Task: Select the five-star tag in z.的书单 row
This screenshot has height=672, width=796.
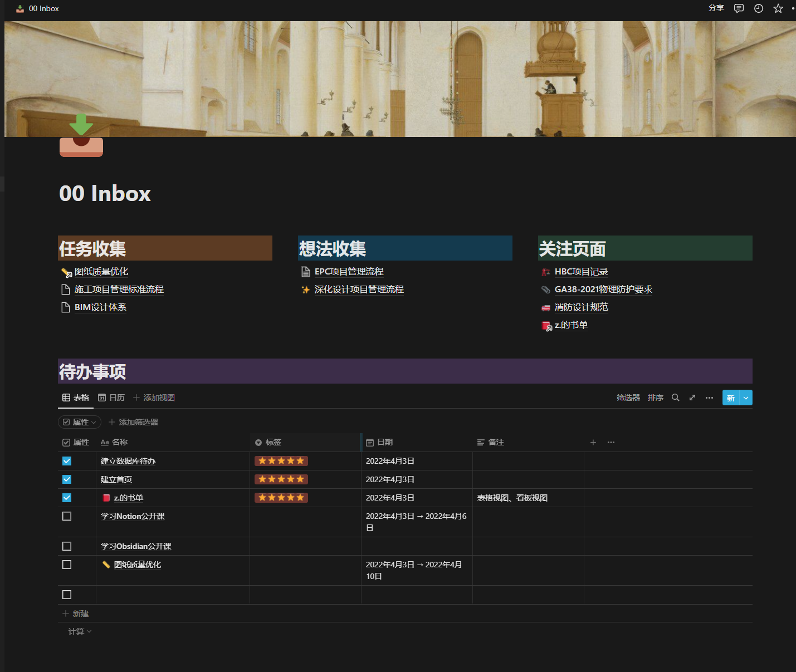Action: click(x=281, y=498)
